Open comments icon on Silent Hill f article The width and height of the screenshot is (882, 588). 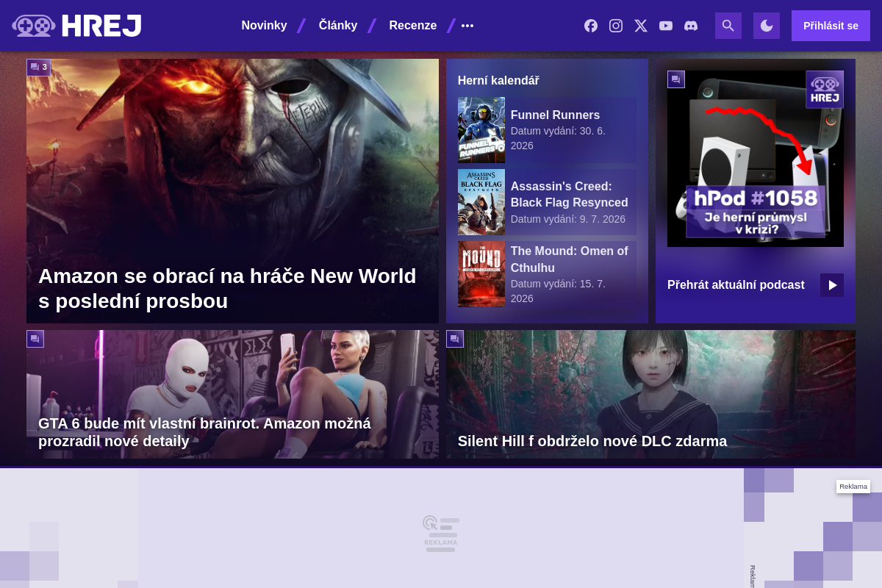click(455, 339)
